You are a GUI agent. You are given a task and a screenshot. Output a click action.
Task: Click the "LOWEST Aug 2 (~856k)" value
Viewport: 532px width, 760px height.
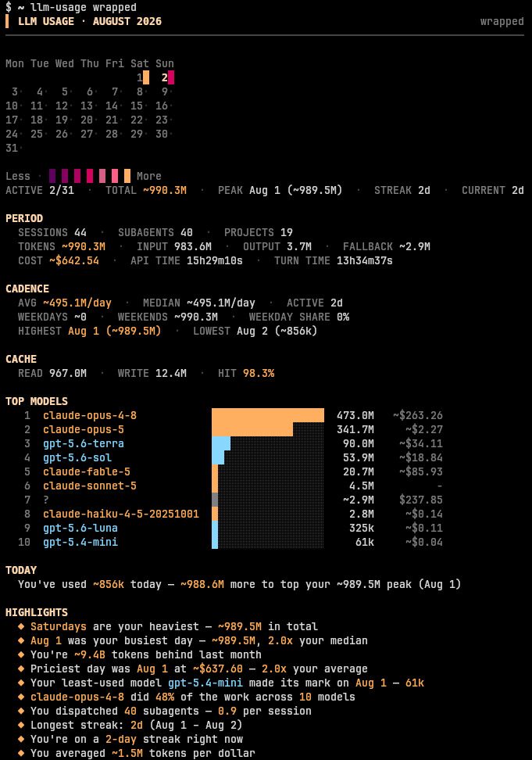[255, 331]
